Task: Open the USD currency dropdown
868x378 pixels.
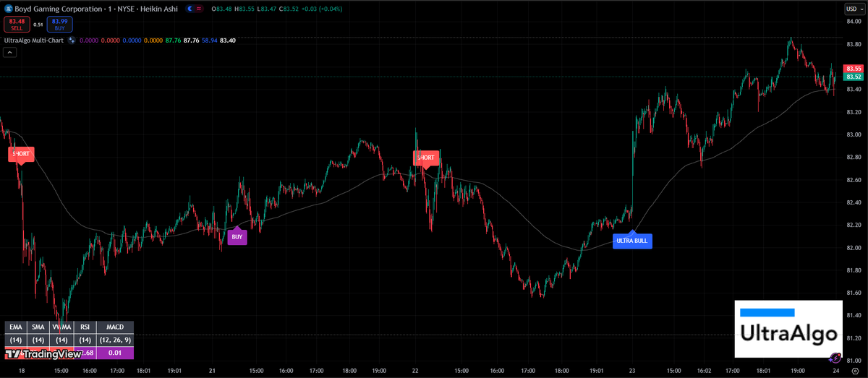Action: coord(854,9)
